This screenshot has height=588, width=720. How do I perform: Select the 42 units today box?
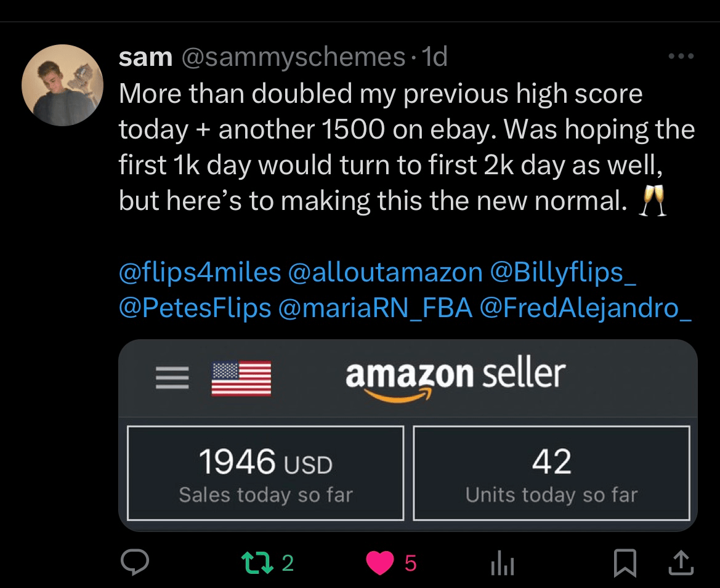tap(551, 473)
